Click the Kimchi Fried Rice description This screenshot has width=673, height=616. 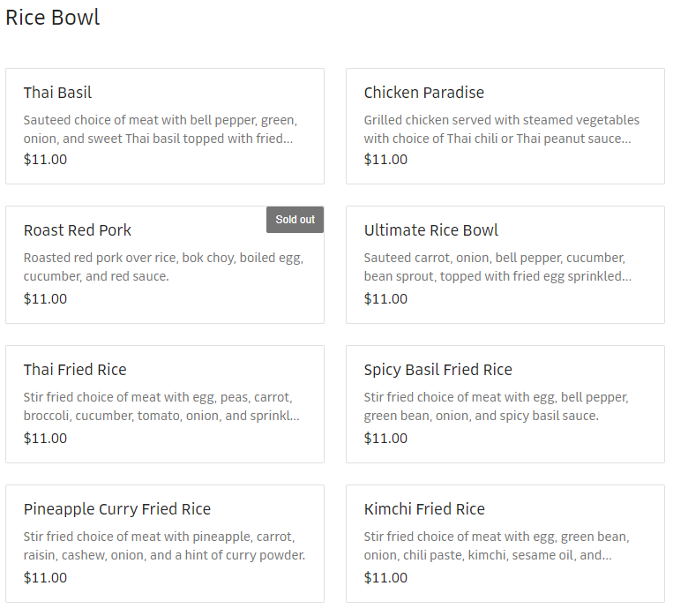[497, 545]
